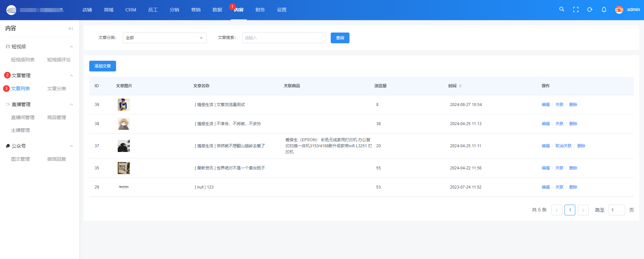Viewport: 644px width, 259px height.
Task: Click 关联 for article 35
Action: point(559,168)
